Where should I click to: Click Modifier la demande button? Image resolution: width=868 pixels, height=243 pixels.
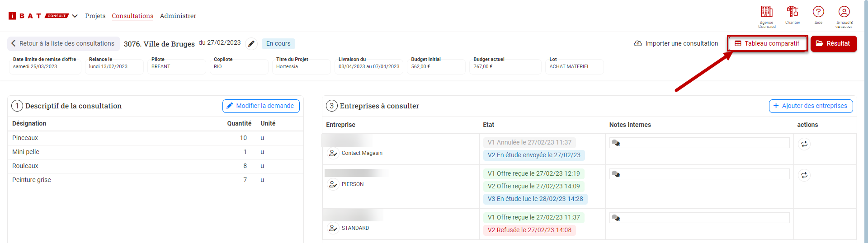click(x=260, y=106)
